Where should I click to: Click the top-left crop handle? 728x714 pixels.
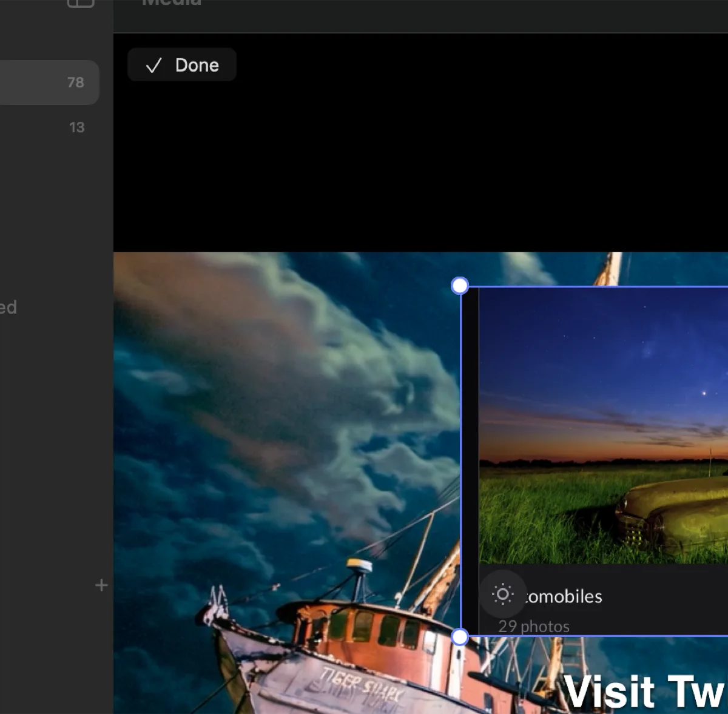[460, 285]
